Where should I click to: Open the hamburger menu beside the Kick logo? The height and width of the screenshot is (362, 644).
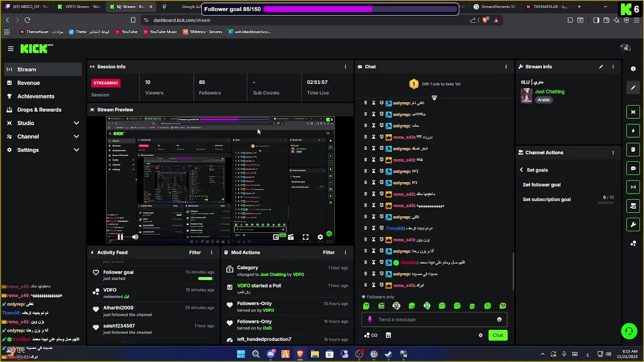(x=11, y=49)
